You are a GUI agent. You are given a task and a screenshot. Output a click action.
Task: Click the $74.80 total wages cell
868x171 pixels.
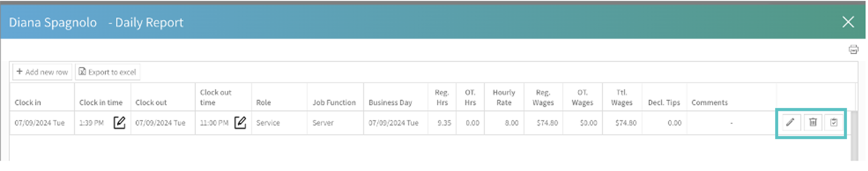[626, 123]
